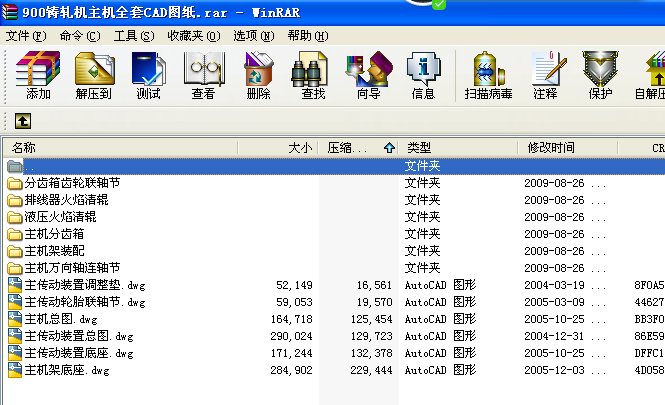Viewport: 665px width, 405px height.
Task: Click the Delete (删除) recycle icon
Action: click(x=258, y=69)
